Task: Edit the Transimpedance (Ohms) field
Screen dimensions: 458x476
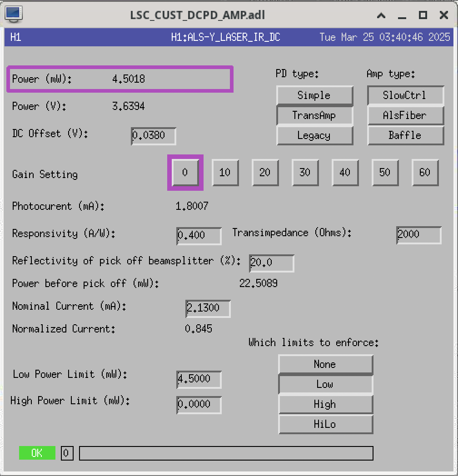Action: (x=419, y=235)
